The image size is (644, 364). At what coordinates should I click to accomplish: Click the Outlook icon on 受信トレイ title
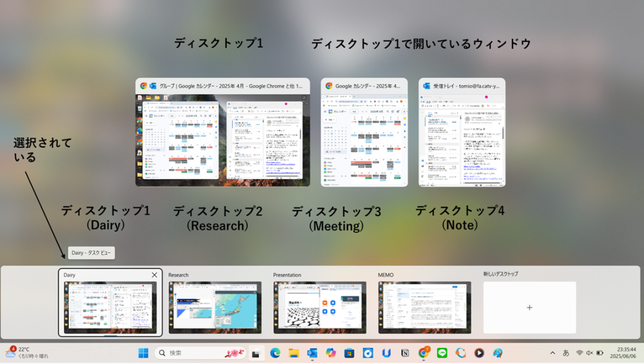[426, 85]
